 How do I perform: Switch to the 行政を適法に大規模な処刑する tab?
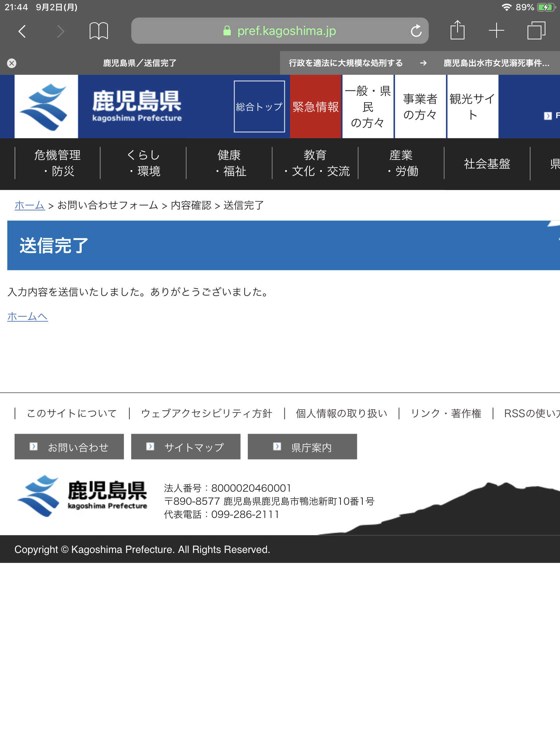346,63
